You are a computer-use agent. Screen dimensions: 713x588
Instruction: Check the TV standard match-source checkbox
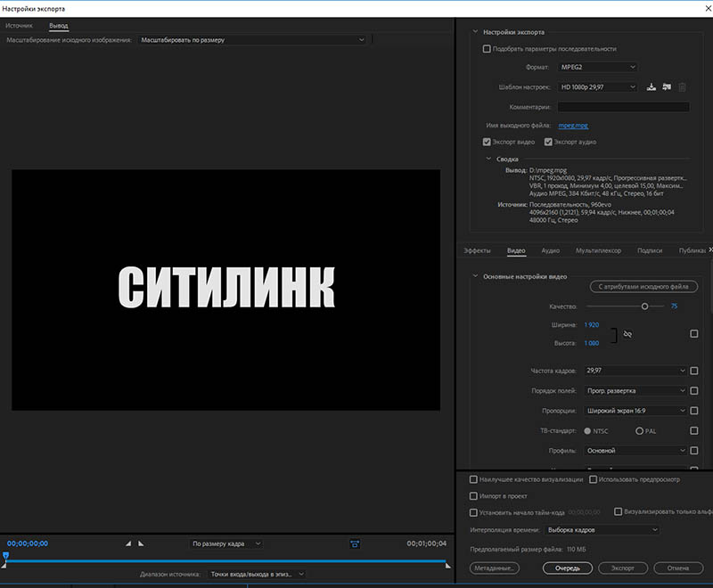[x=694, y=430]
